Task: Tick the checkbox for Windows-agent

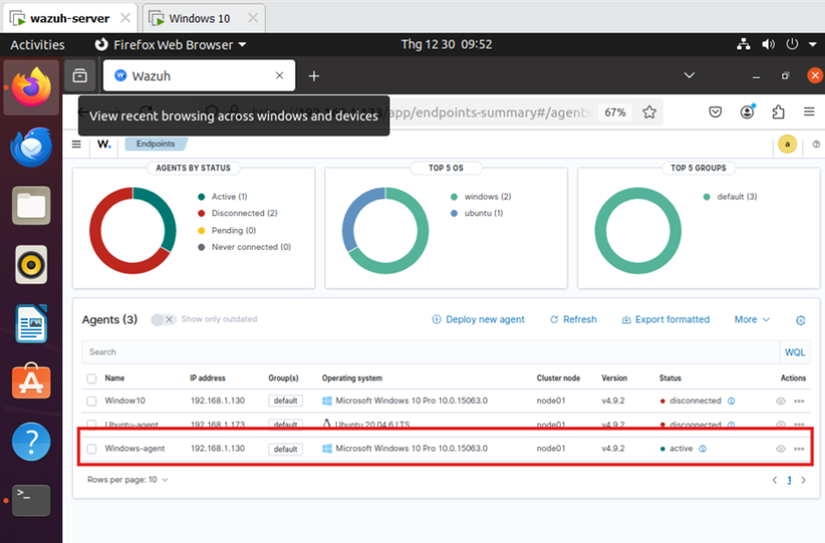Action: tap(92, 449)
